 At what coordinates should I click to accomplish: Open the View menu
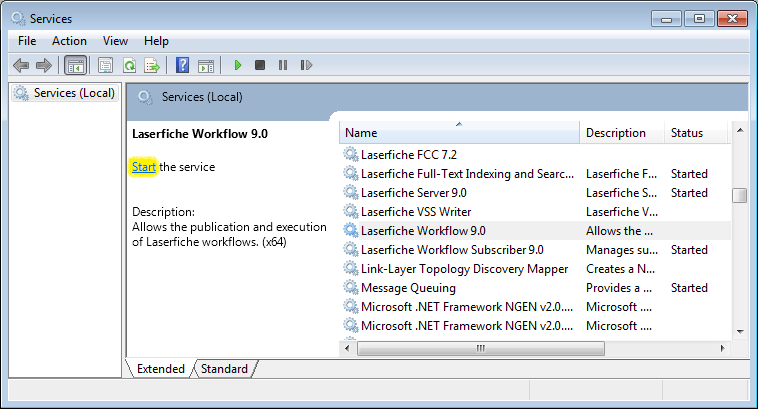click(x=115, y=41)
